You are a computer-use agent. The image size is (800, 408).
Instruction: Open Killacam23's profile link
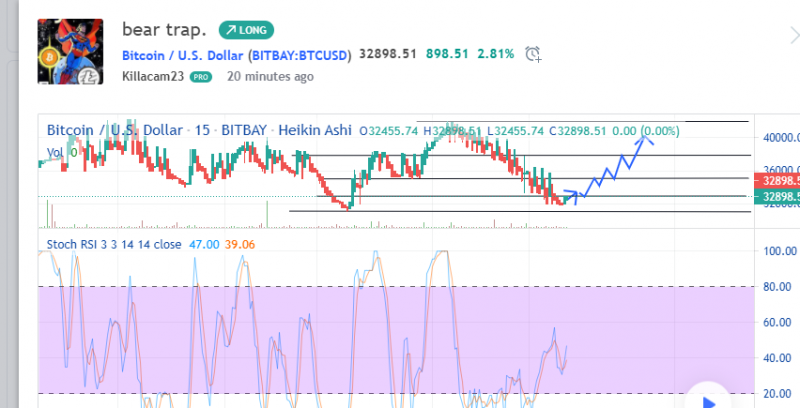click(153, 76)
